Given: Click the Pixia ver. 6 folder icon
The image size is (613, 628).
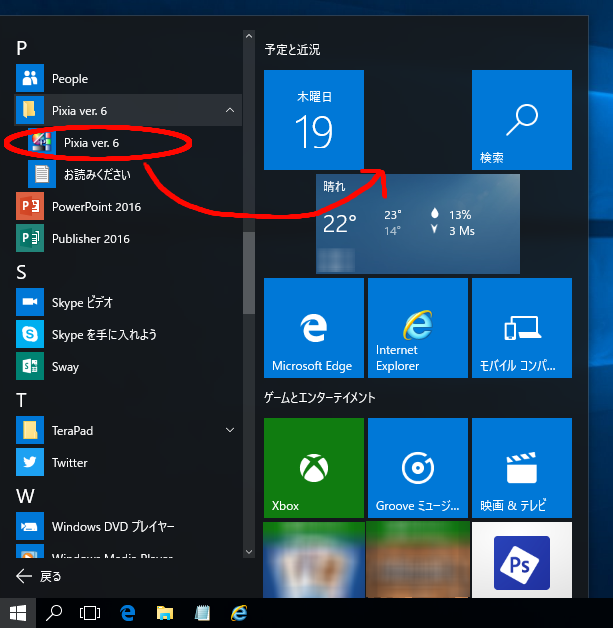Looking at the screenshot, I should coord(30,110).
